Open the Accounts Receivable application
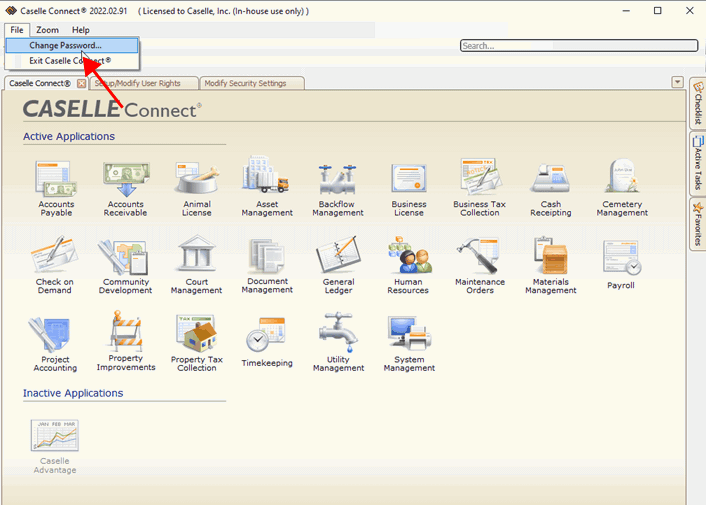This screenshot has height=505, width=706. click(x=126, y=189)
